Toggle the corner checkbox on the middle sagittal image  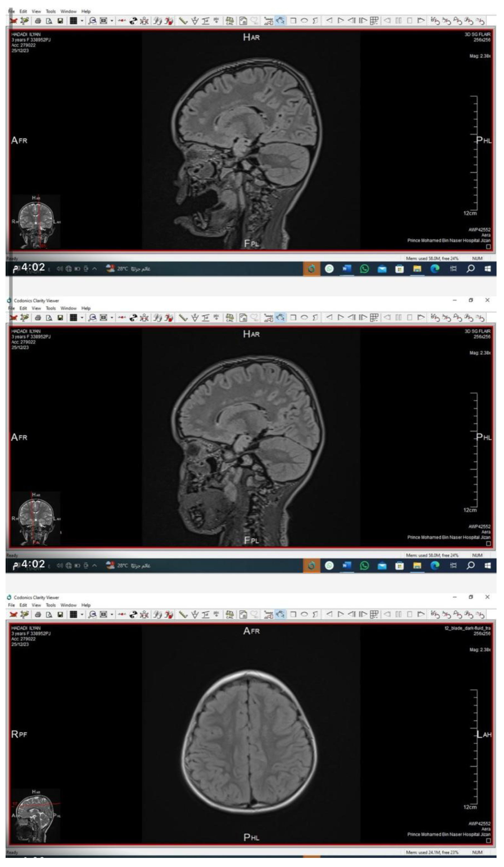coord(488,544)
